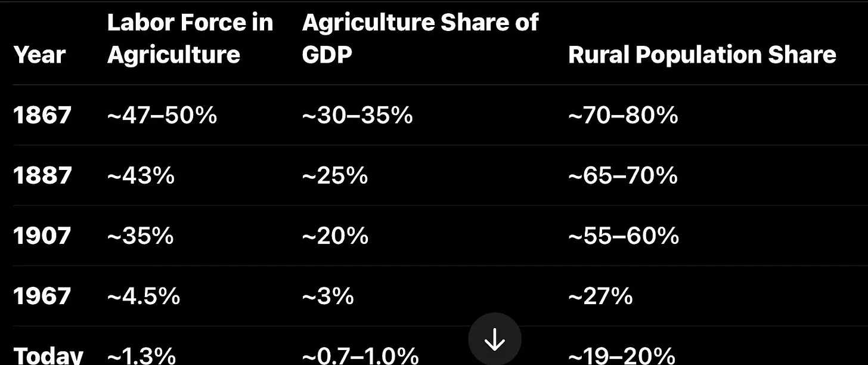Click the ~35% labor force cell
The image size is (868, 365).
141,236
